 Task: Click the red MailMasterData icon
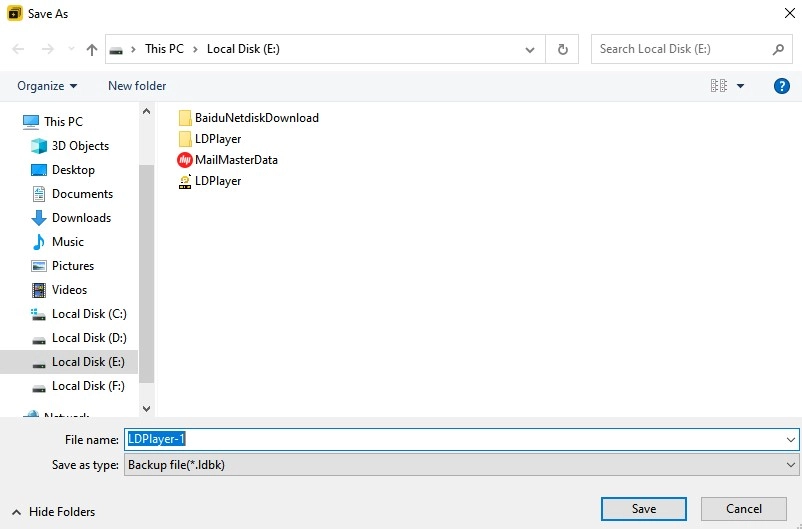coord(185,160)
